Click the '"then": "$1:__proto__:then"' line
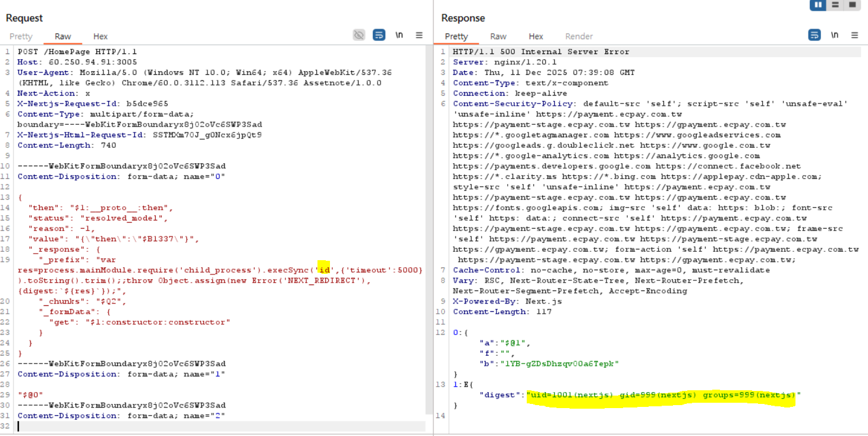The image size is (868, 436). coord(100,207)
